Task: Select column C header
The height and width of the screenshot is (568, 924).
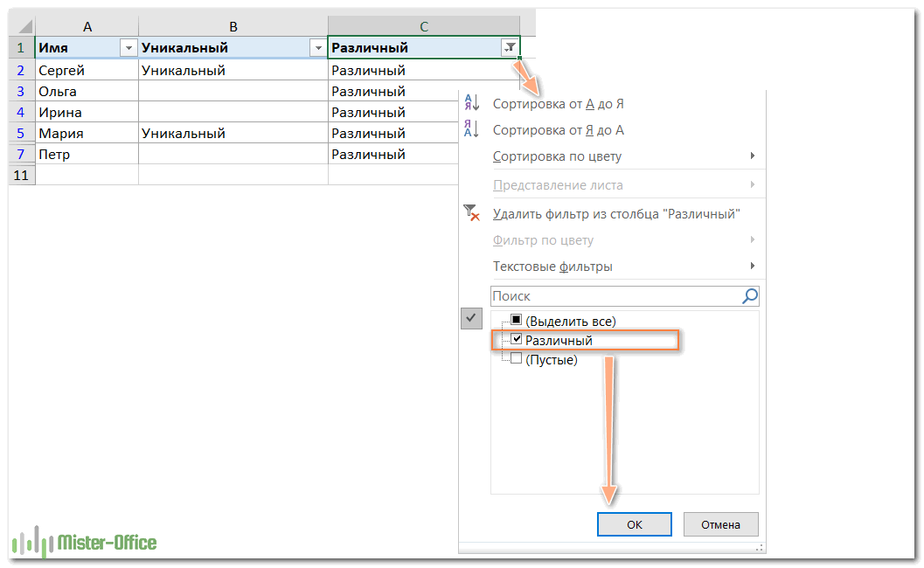Action: 424,27
